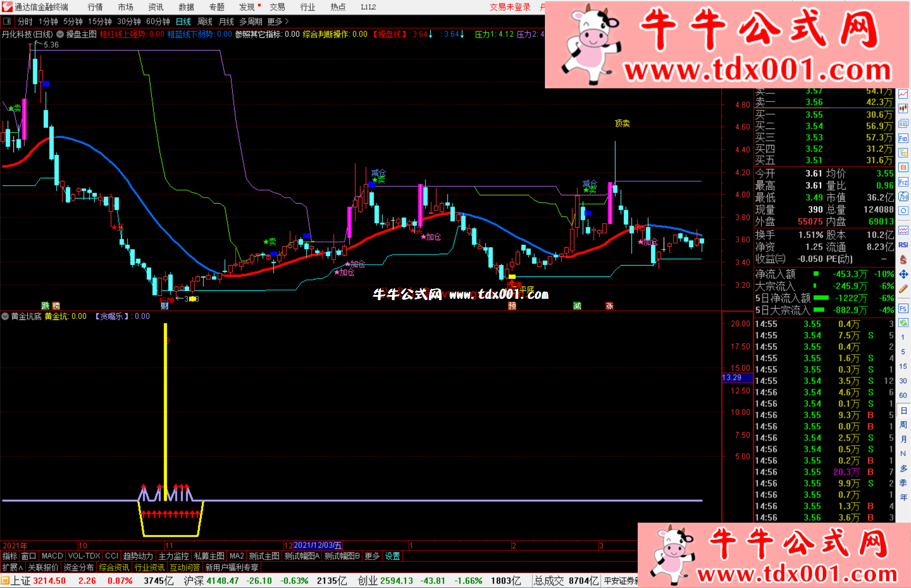The image size is (911, 588).
Task: Click the Tongdaxin logo in title bar
Action: click(x=7, y=7)
